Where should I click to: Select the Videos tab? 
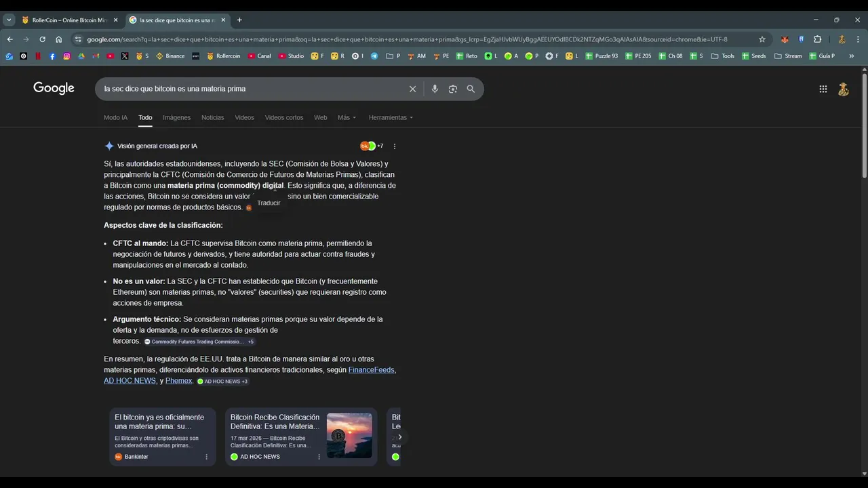[x=244, y=117]
